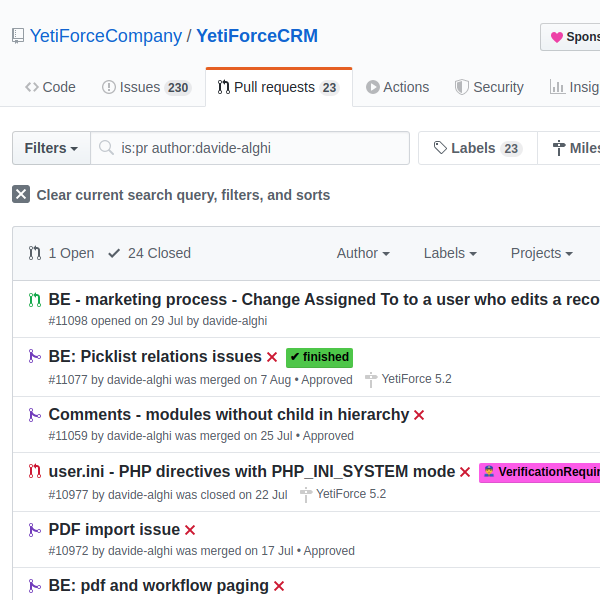Switch to the Code tab
This screenshot has width=600, height=600.
tap(50, 87)
